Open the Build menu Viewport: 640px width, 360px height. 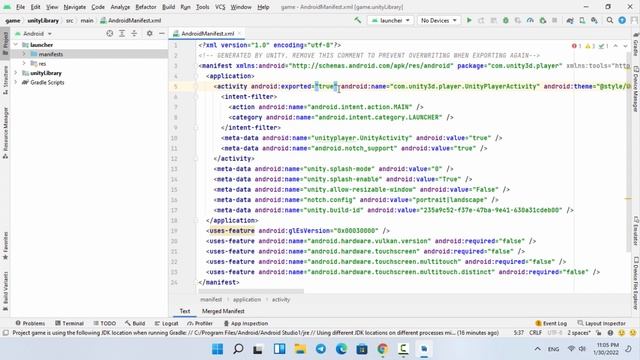coord(168,7)
